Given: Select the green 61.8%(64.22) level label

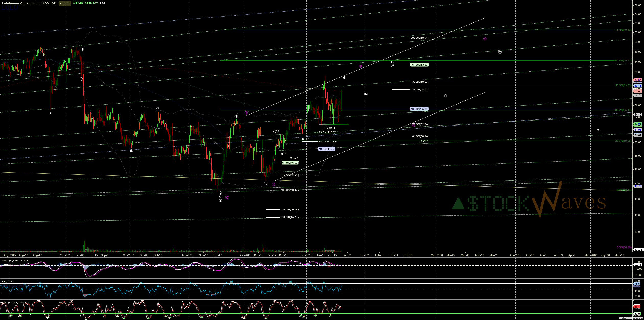Looking at the screenshot, I should 623,61.
